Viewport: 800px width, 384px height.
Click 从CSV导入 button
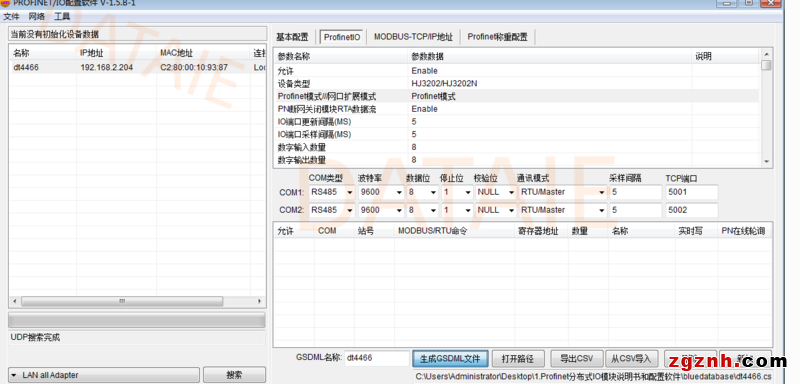(x=632, y=358)
